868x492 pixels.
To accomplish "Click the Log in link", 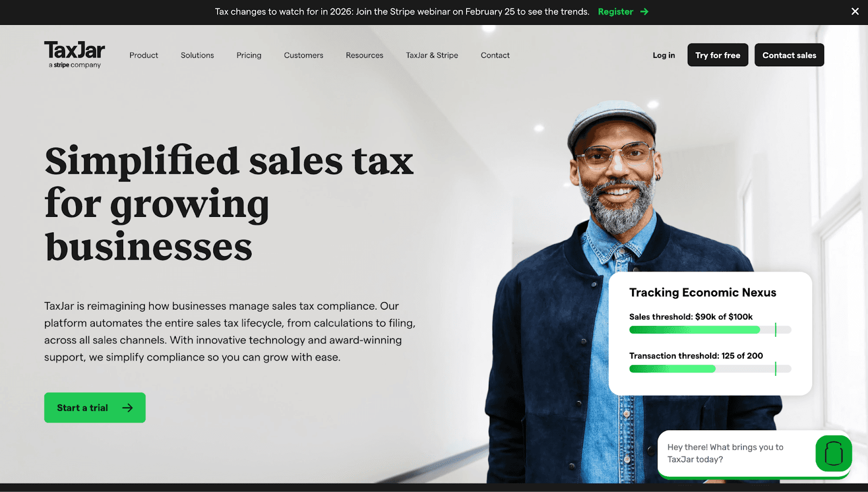I will [x=664, y=55].
